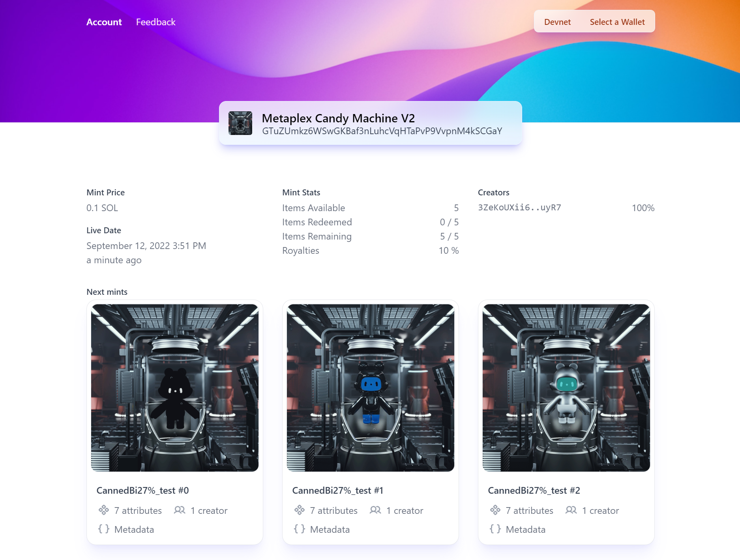The height and width of the screenshot is (560, 740).
Task: Open Metadata link on test #0 card
Action: (x=134, y=530)
